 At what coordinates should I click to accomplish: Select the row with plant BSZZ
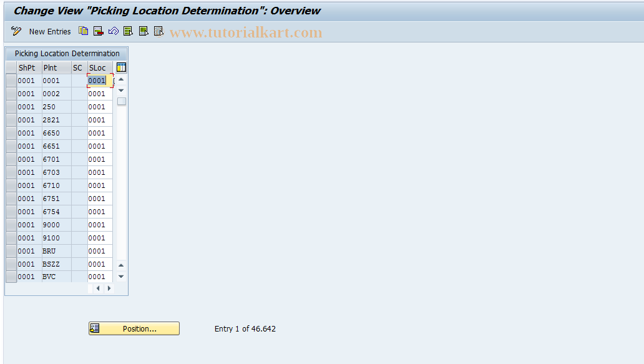[x=11, y=264]
